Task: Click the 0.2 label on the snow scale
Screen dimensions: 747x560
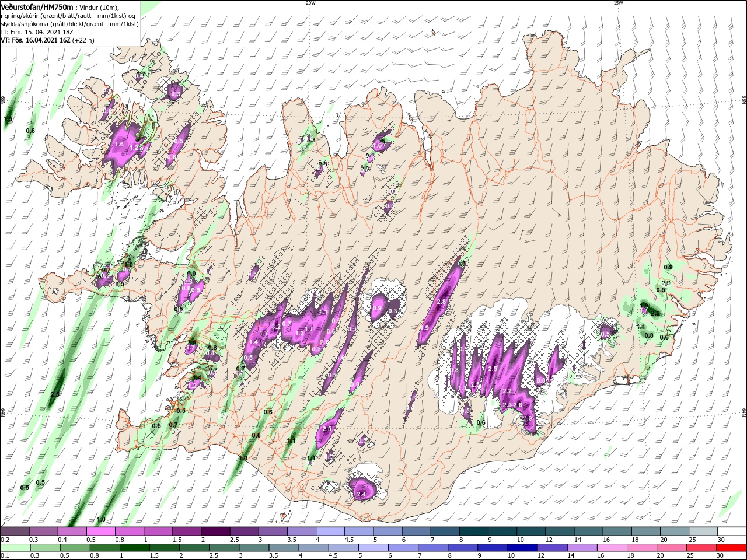Action: pos(5,540)
